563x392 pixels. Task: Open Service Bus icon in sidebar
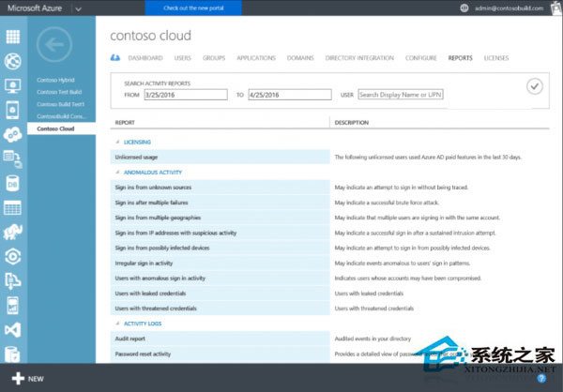12,280
